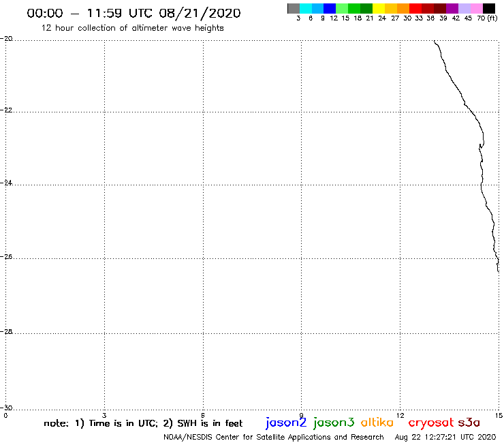Click the dark red 's3a' satellite label
This screenshot has height=443, width=504.
pyautogui.click(x=469, y=422)
